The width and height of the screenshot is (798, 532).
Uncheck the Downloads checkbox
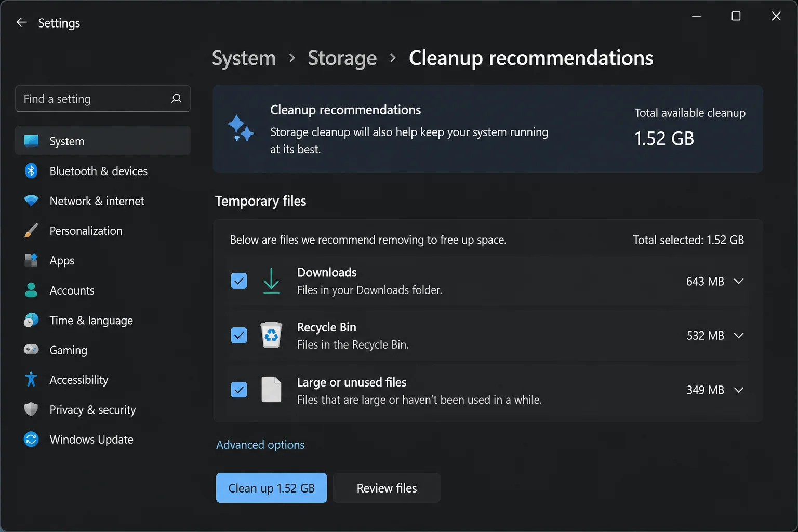(x=239, y=281)
